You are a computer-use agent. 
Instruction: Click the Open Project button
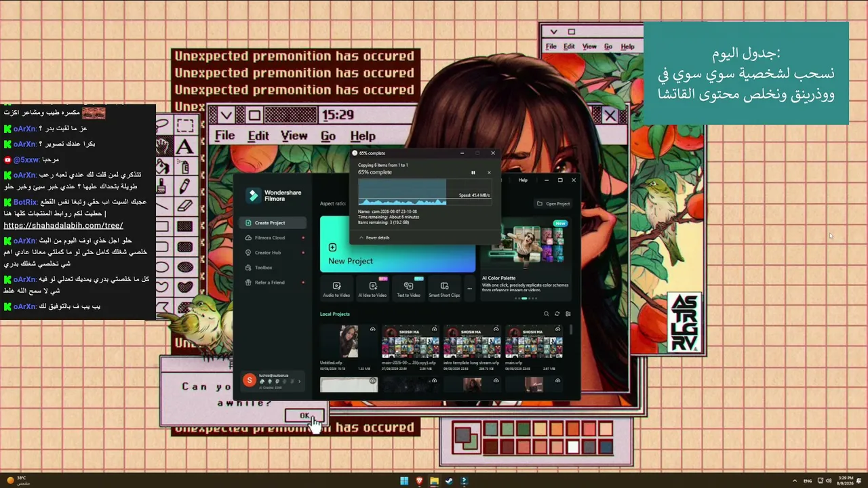tap(553, 203)
